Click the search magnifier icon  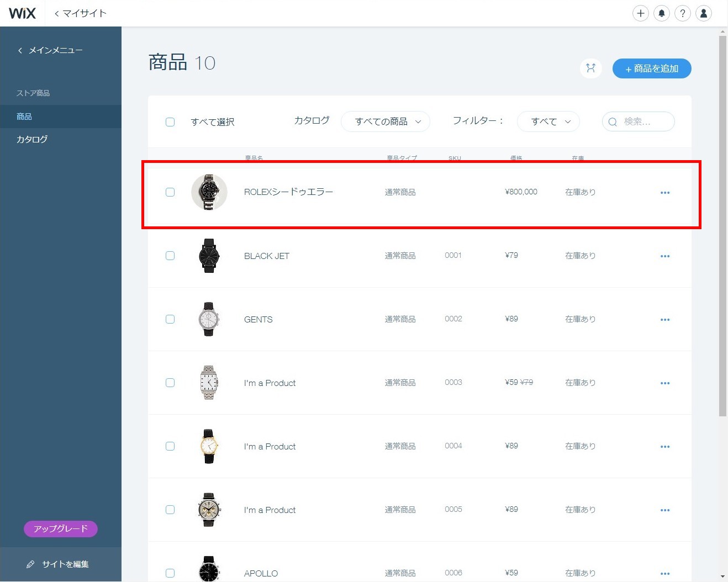point(613,122)
